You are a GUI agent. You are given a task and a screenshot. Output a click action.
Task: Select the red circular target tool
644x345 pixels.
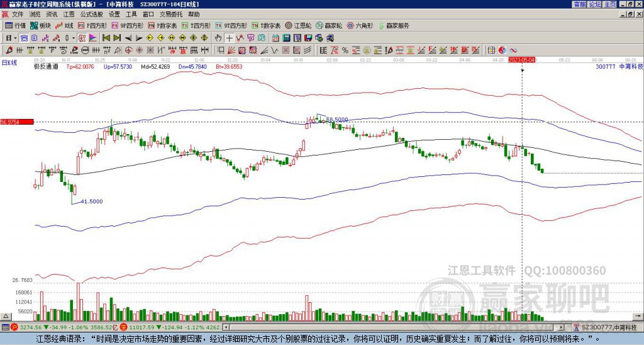click(x=128, y=50)
